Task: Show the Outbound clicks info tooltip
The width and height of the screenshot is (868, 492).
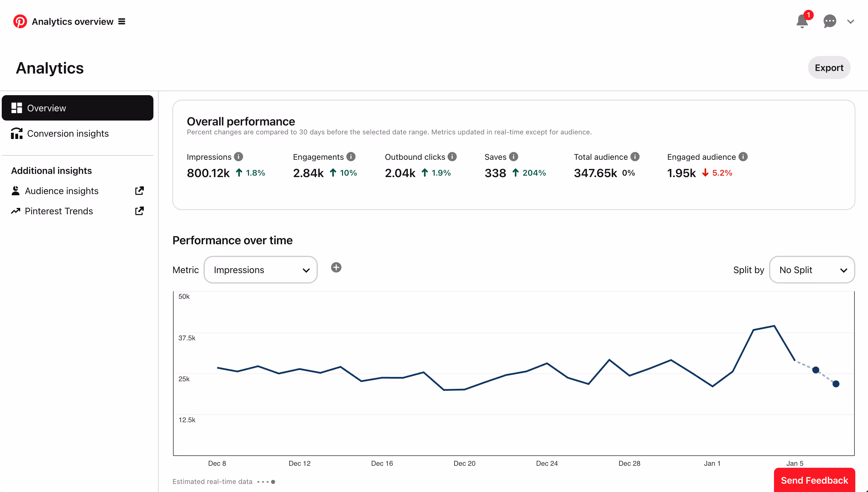Action: (x=452, y=156)
